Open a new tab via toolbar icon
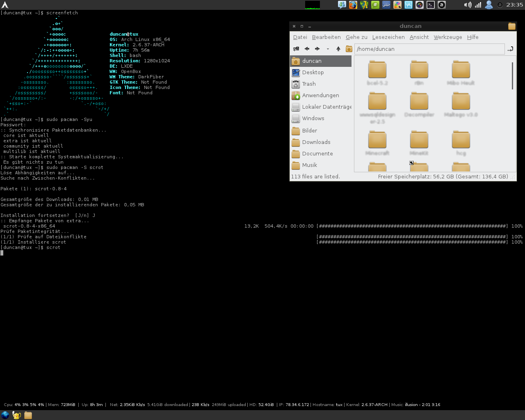This screenshot has height=420, width=525. [296, 49]
